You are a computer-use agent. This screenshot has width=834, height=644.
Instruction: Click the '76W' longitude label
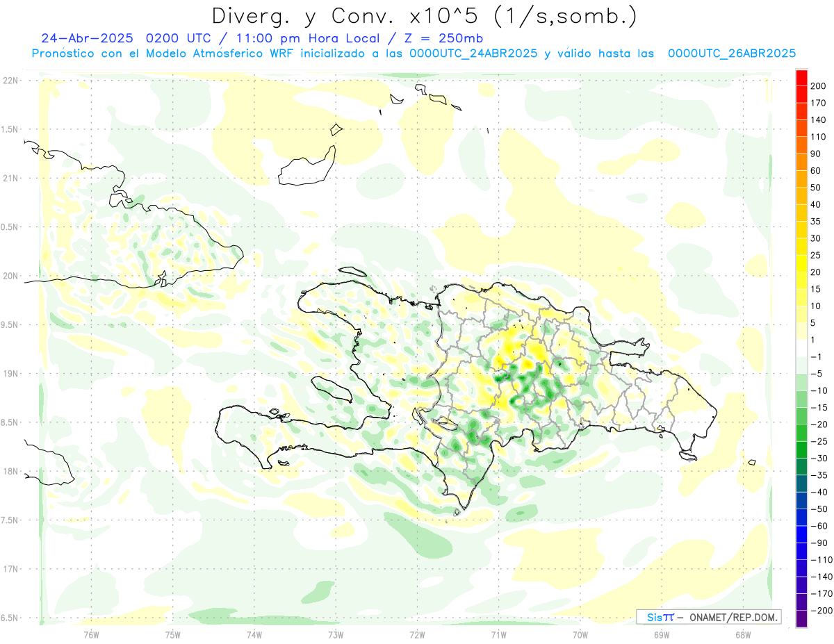(91, 635)
